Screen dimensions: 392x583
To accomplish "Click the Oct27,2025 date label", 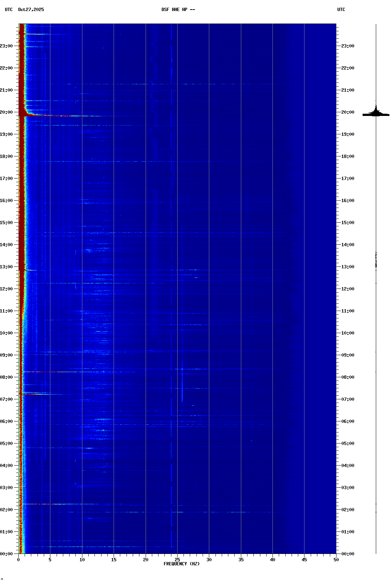I will click(31, 10).
